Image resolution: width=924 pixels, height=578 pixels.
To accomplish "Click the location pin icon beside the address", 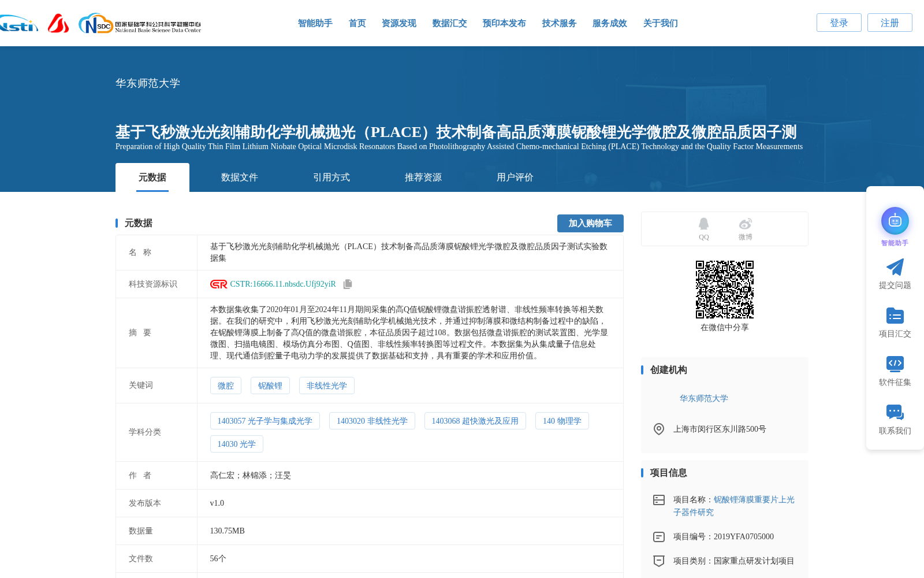I will coord(659,429).
